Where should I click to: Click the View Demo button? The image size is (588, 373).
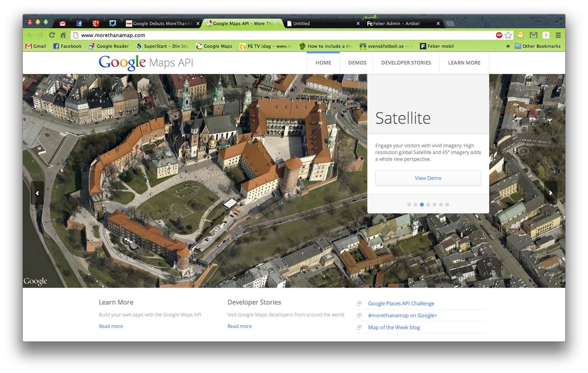click(x=428, y=178)
